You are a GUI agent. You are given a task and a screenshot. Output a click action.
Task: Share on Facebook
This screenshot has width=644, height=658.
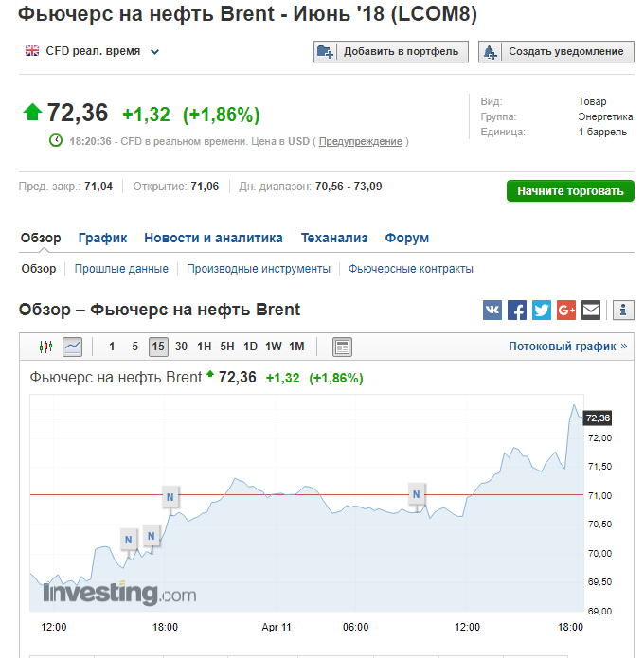click(517, 310)
